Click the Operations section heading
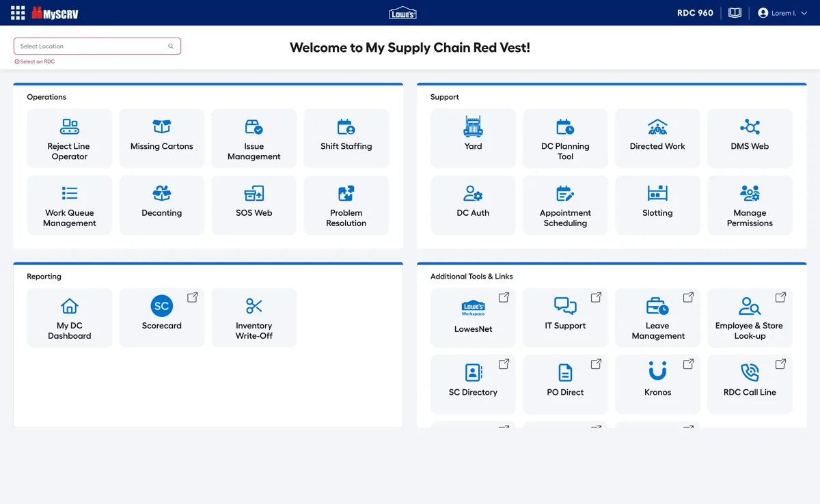Image resolution: width=820 pixels, height=504 pixels. pyautogui.click(x=46, y=97)
